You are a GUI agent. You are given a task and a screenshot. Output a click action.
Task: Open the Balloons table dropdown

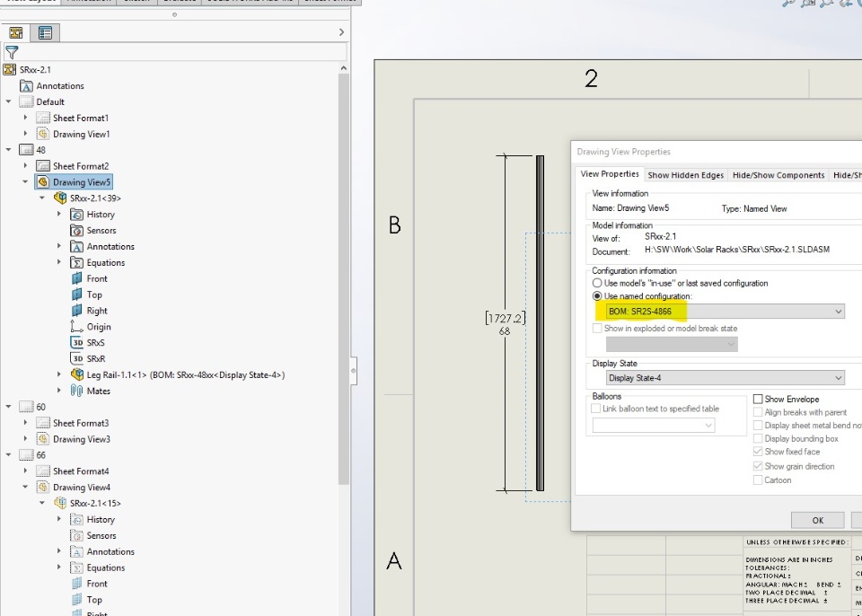tap(653, 425)
